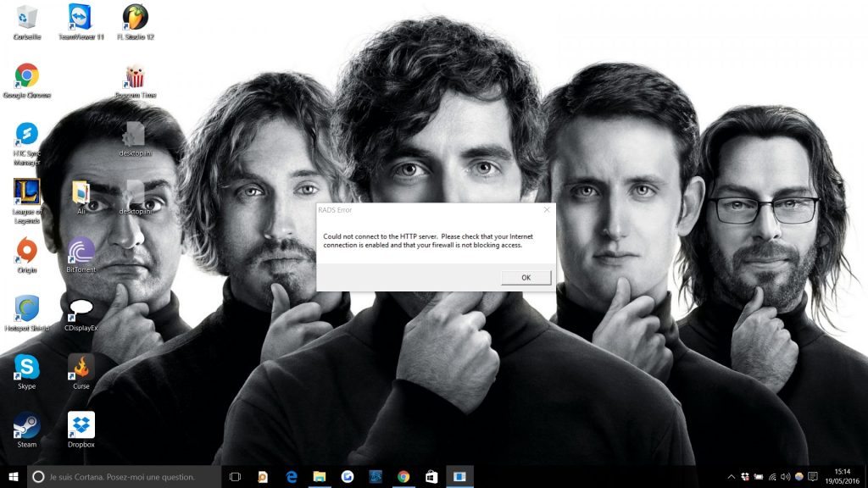Launch the FL Studio 12 desktop icon
Screen dimensions: 868x488
pos(135,17)
